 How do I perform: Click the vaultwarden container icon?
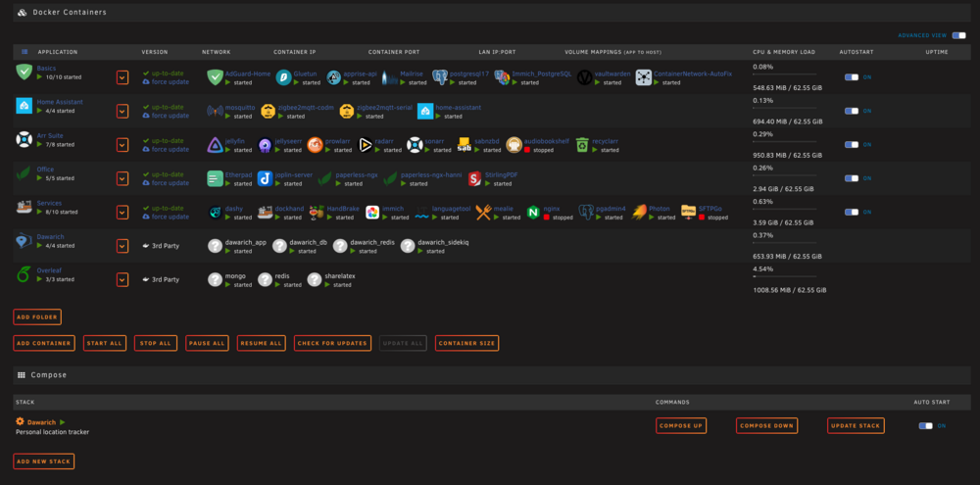[584, 77]
